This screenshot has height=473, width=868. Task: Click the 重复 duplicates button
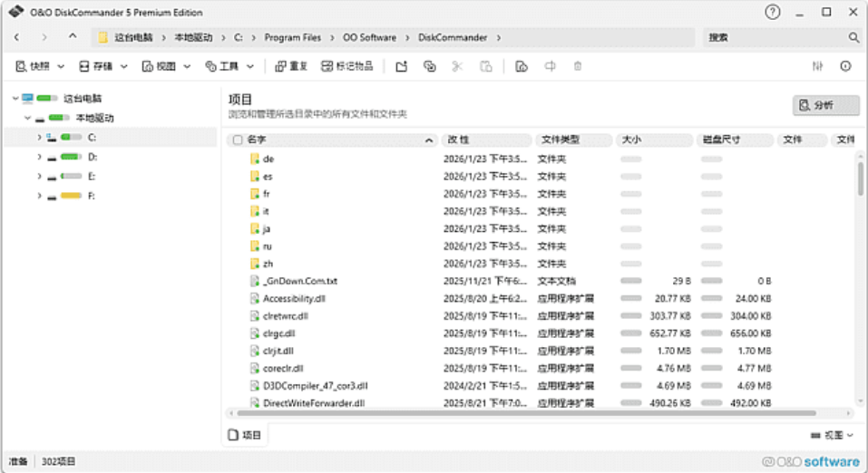(x=291, y=66)
